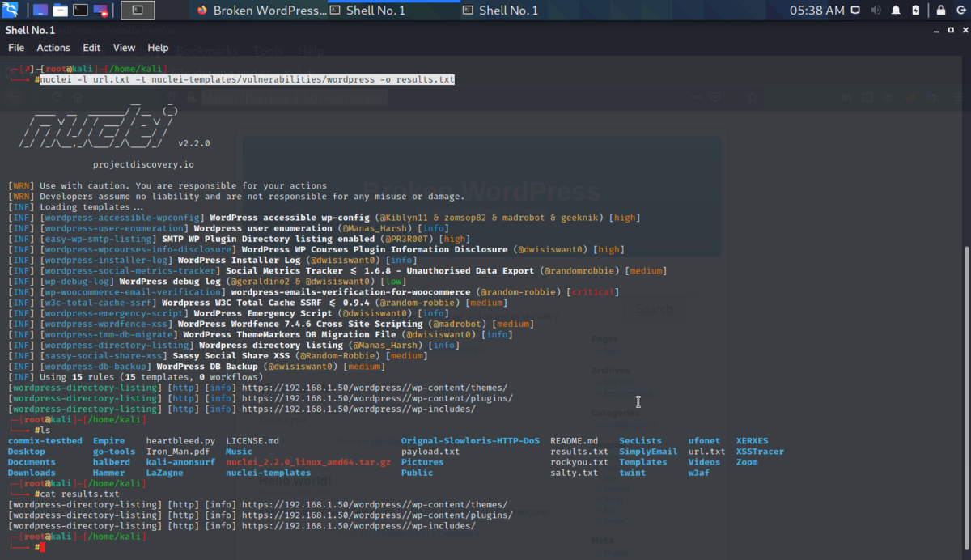Click the commix-testbed directory name
This screenshot has width=971, height=560.
pos(45,441)
